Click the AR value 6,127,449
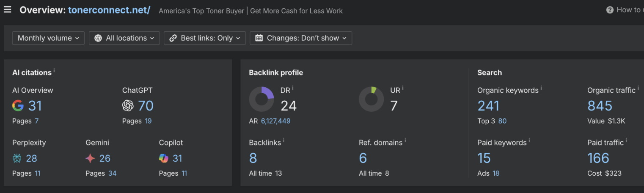The image size is (644, 193). click(275, 121)
